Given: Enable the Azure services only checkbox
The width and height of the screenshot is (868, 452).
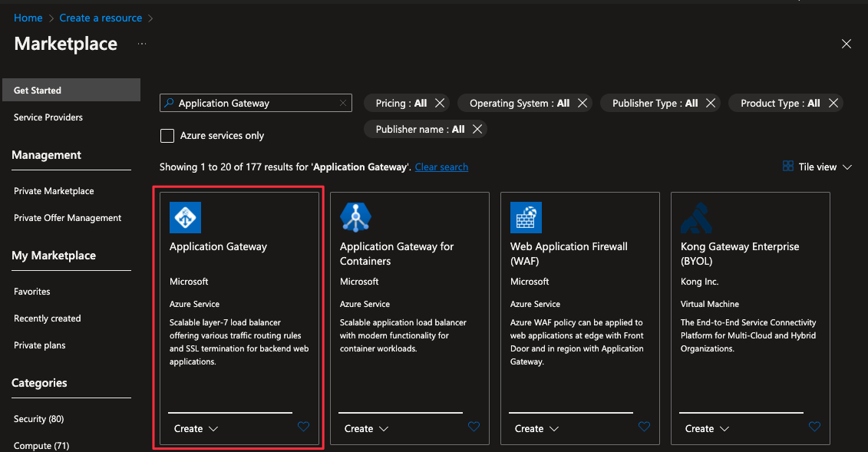Looking at the screenshot, I should 167,136.
